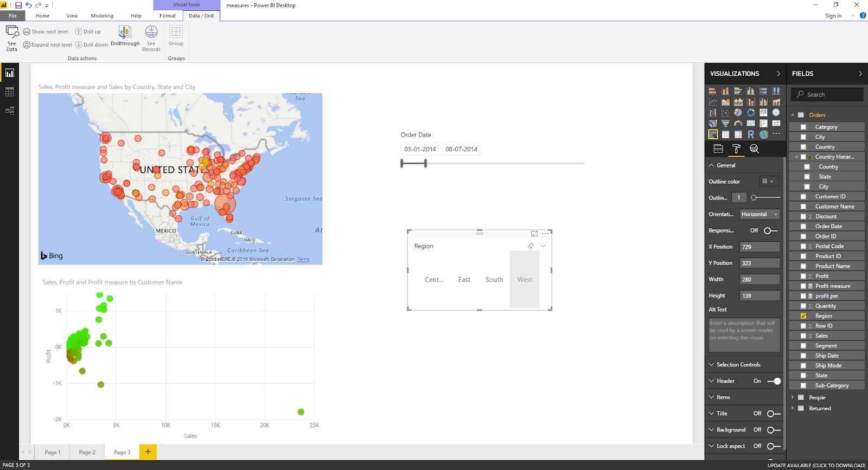Click Order Date slider right handle
Image resolution: width=868 pixels, height=470 pixels.
click(426, 163)
